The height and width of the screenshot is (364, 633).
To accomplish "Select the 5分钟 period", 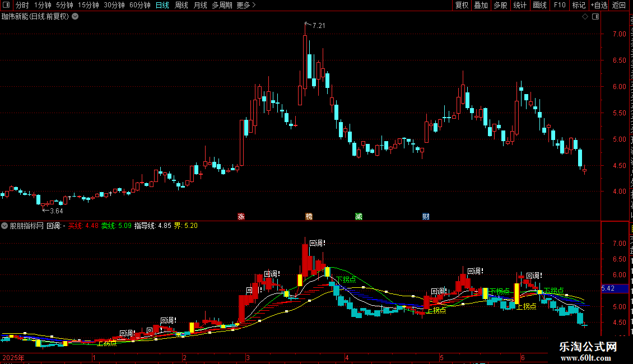I will 64,5.
